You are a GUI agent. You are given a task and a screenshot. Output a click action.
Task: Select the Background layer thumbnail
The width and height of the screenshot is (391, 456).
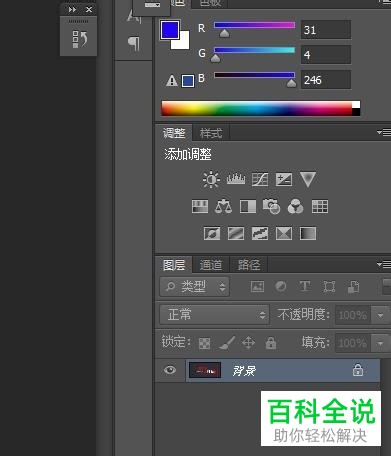pyautogui.click(x=205, y=370)
